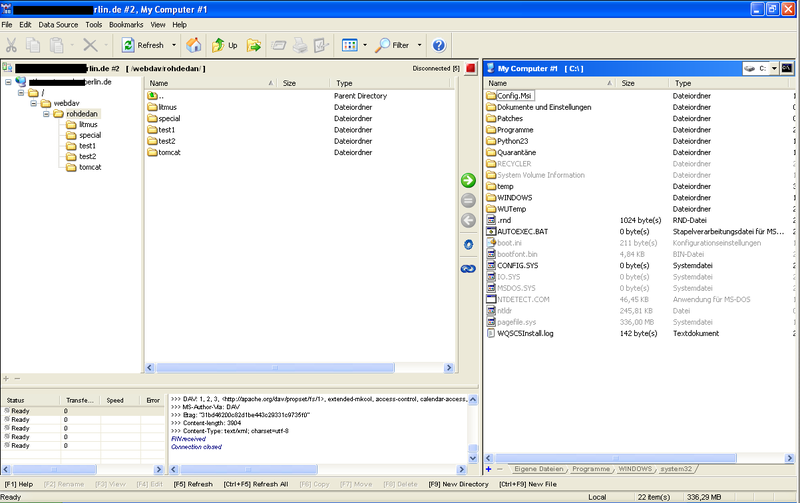800x503 pixels.
Task: Click the red stop connection button
Action: 470,68
